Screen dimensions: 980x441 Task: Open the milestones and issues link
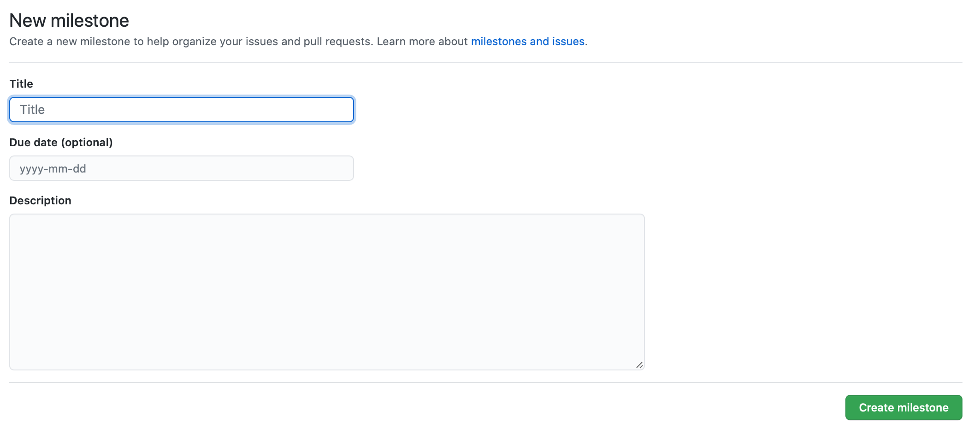click(528, 42)
